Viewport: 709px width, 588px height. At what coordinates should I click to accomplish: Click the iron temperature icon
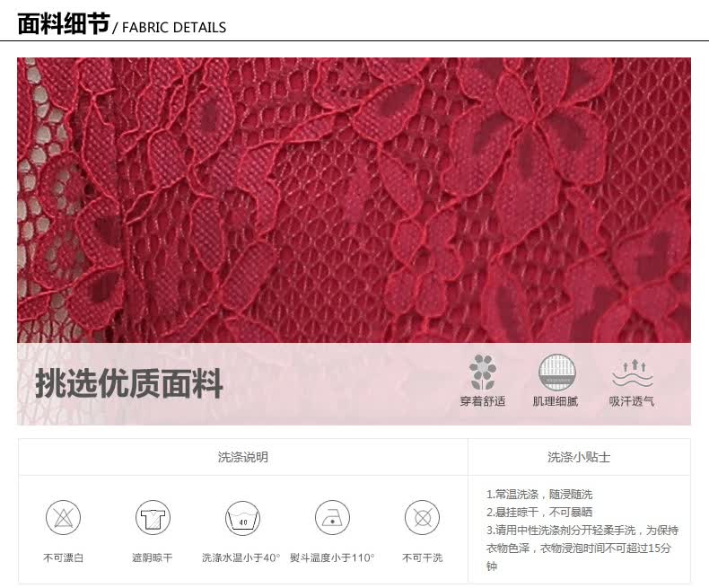(x=332, y=517)
